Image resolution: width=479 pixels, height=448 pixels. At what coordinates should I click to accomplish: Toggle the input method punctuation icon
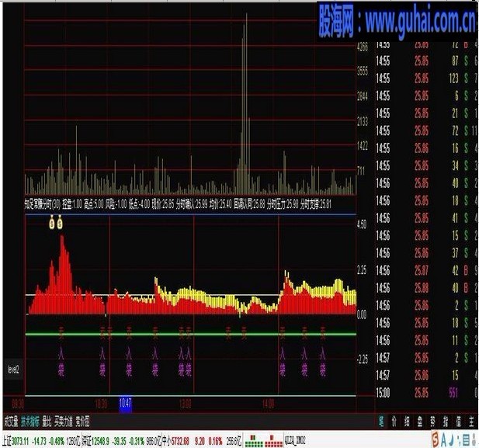click(x=458, y=440)
